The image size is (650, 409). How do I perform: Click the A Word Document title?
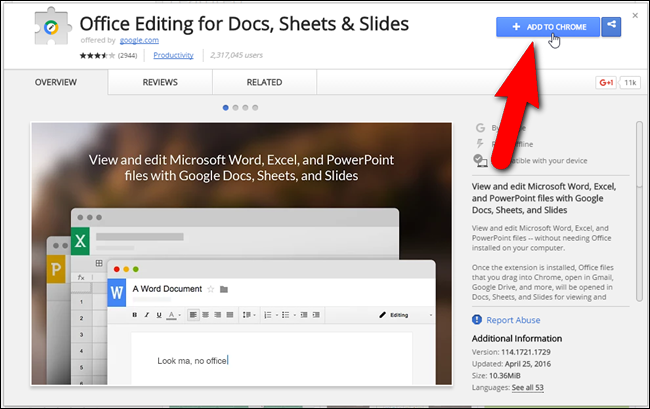point(167,289)
